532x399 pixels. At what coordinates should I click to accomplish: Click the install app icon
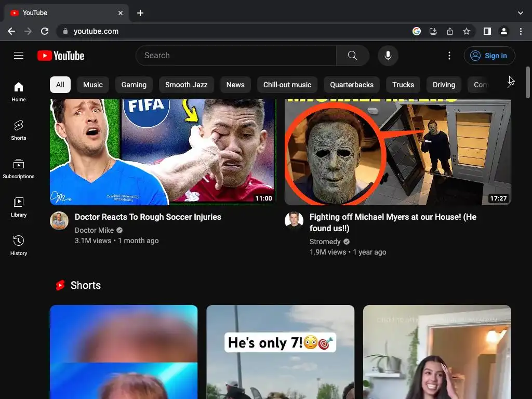[x=433, y=31]
